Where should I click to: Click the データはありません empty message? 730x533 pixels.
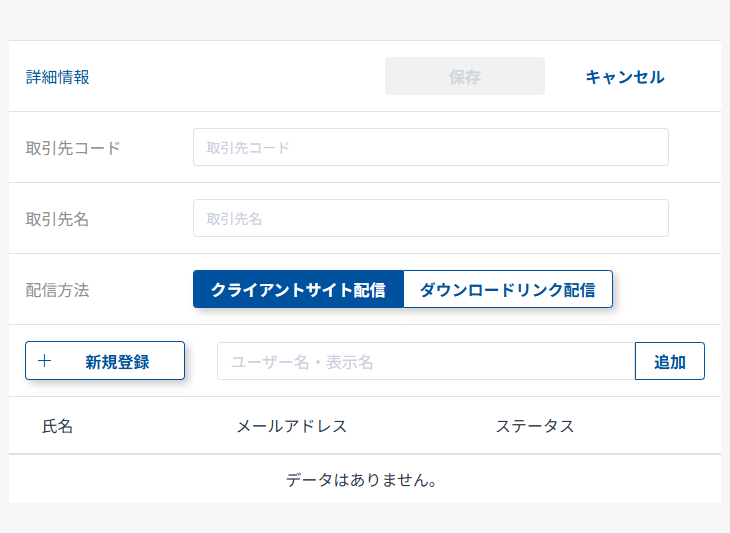pos(364,480)
